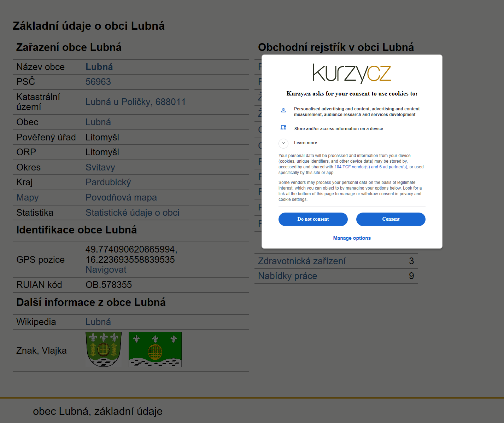
Task: Click the store information device icon
Action: 283,127
